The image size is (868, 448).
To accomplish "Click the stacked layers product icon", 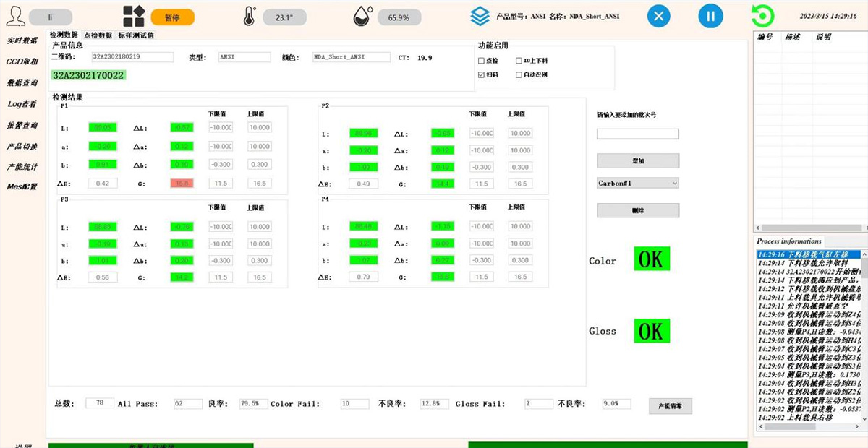I will (480, 16).
